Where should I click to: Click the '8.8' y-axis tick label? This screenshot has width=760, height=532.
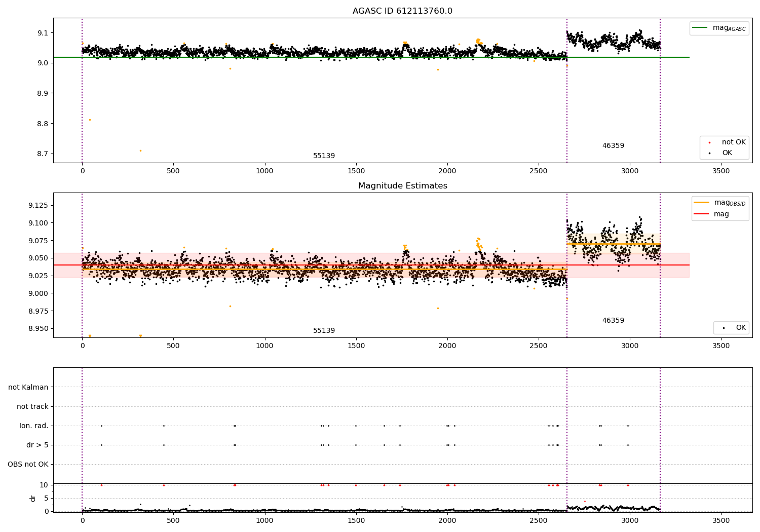[43, 124]
